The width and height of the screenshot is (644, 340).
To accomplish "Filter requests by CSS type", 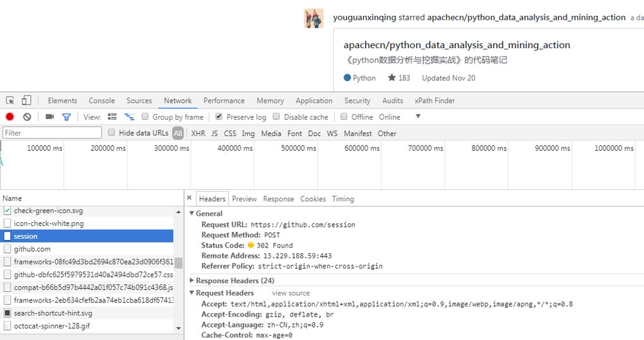I will click(x=230, y=134).
